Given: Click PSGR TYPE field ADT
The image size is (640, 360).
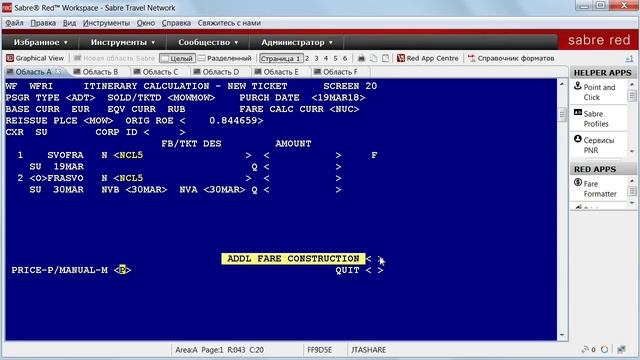Looking at the screenshot, I should [x=80, y=98].
